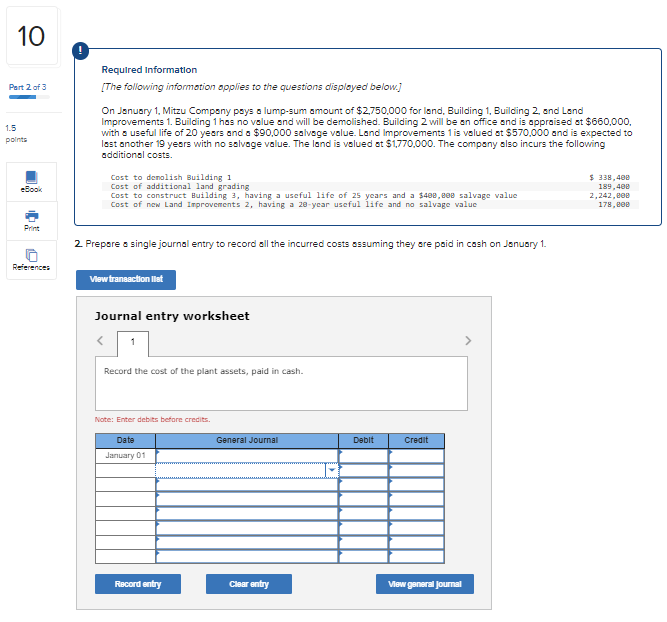Open the account dropdown in second row

pos(332,470)
